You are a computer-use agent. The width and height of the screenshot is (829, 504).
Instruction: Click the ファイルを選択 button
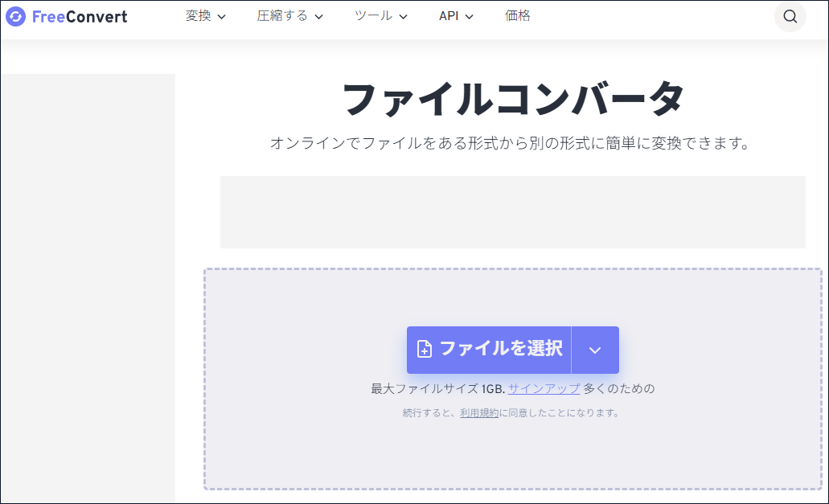[489, 350]
